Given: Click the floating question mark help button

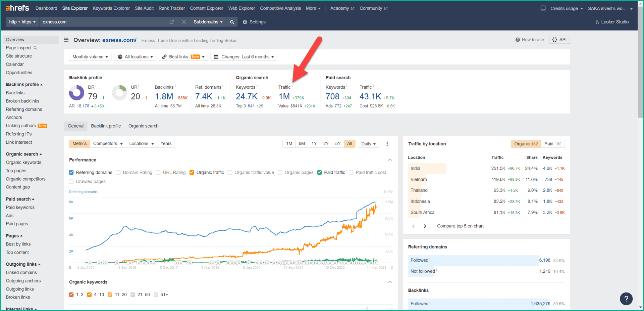Looking at the screenshot, I should (x=626, y=299).
